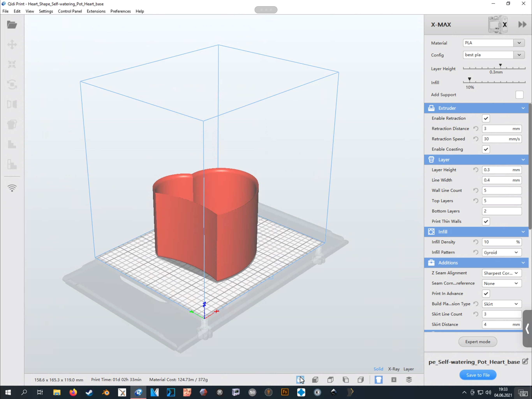Enable Print Thin Walls checkbox

(x=485, y=221)
